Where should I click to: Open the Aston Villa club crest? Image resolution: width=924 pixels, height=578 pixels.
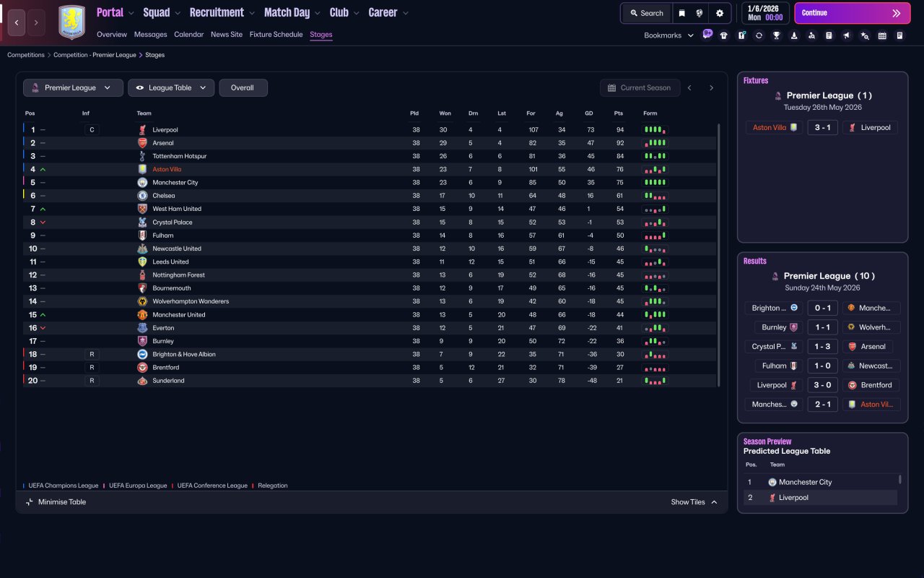pyautogui.click(x=71, y=22)
